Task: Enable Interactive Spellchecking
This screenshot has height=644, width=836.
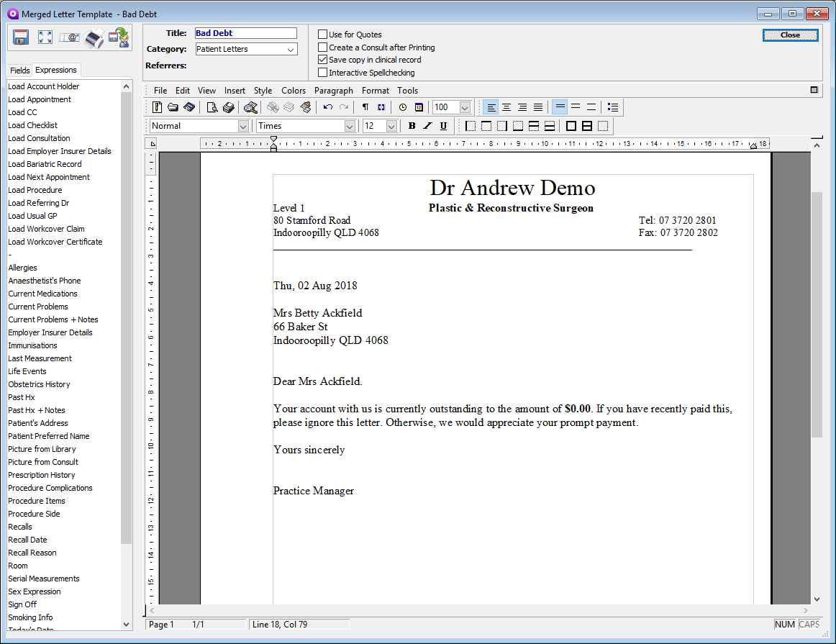Action: (x=322, y=72)
